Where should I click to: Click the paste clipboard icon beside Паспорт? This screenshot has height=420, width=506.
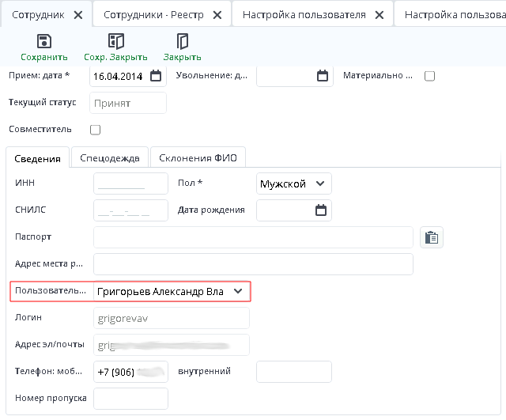(431, 237)
